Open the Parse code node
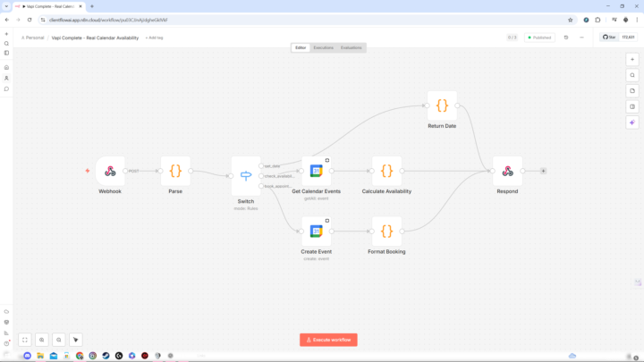Screen dimensions: 644x362 click(x=175, y=171)
